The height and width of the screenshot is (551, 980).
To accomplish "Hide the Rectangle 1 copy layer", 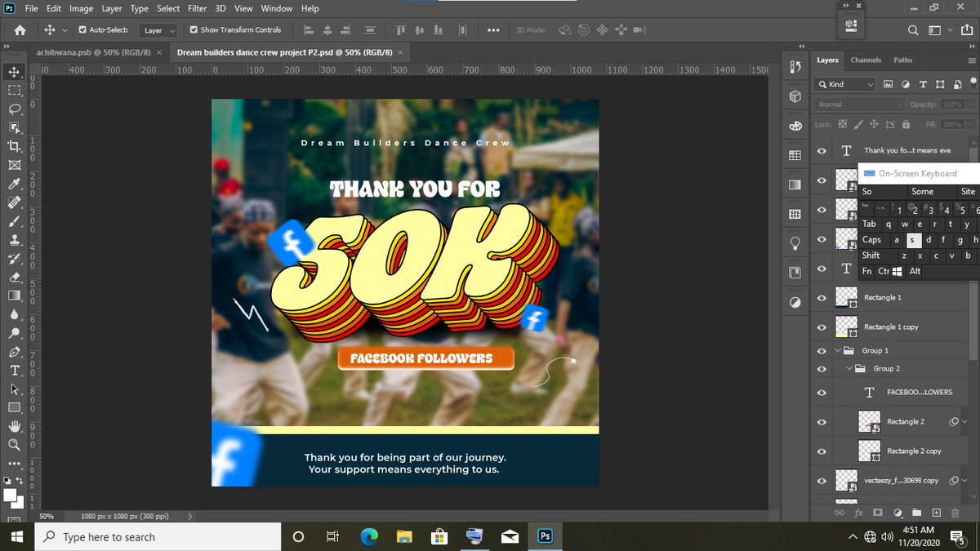I will click(x=822, y=327).
